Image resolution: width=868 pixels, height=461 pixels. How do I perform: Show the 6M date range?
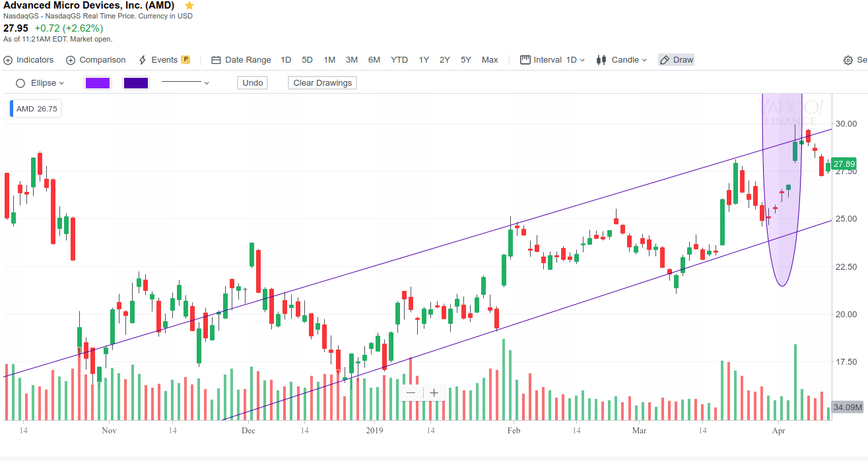[x=374, y=60]
